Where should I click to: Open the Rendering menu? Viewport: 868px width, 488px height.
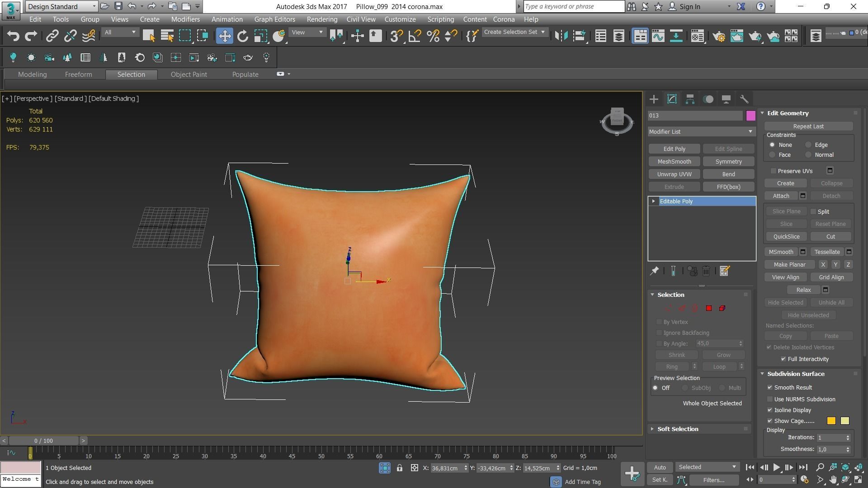(x=321, y=19)
